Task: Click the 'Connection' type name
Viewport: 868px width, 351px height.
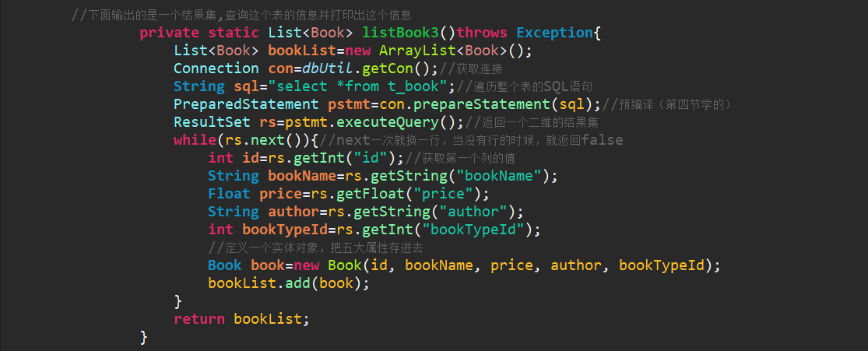Action: point(216,68)
